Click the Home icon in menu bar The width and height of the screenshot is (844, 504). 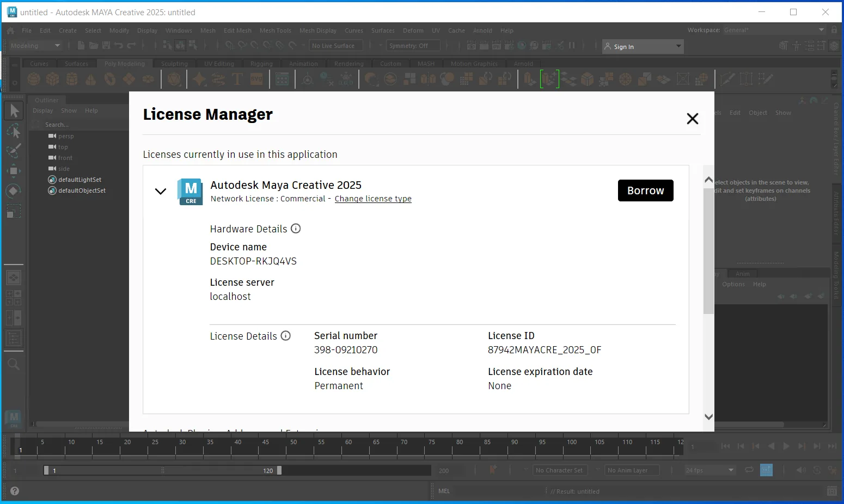pos(10,31)
